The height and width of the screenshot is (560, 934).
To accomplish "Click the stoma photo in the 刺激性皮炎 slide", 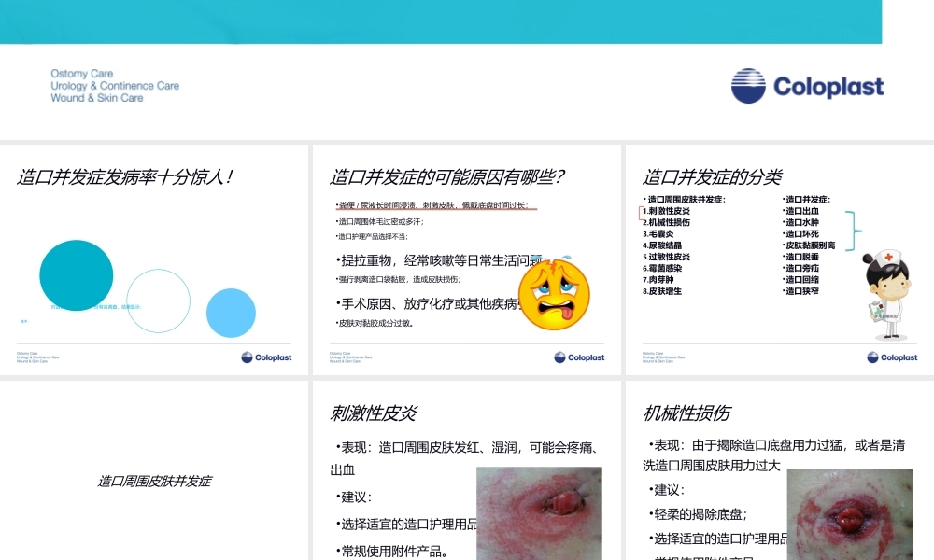I will click(x=539, y=513).
